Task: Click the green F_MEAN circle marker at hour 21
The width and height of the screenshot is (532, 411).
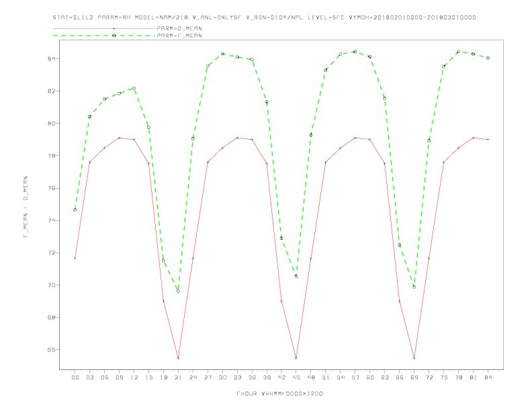Action: pos(178,291)
